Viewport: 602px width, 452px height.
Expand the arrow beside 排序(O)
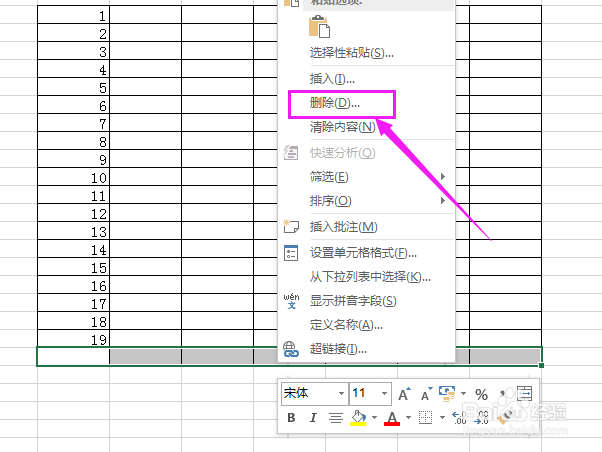tap(443, 200)
